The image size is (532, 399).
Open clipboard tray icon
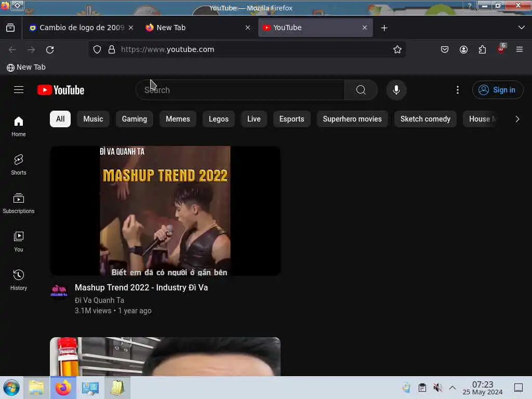(422, 388)
